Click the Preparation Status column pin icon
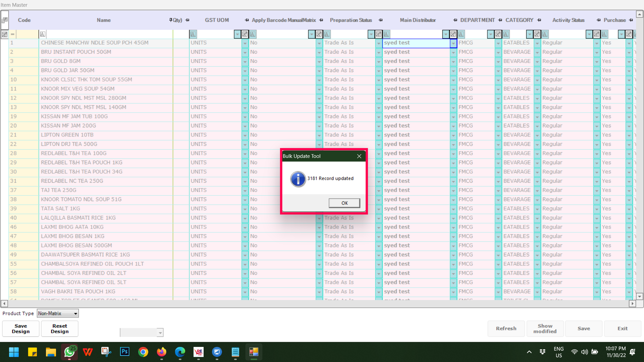 coord(380,20)
